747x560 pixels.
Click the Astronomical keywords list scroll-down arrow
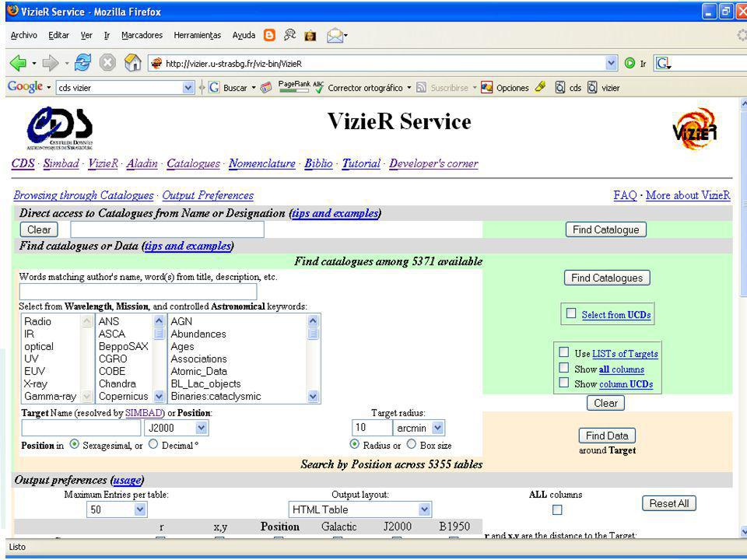click(313, 396)
